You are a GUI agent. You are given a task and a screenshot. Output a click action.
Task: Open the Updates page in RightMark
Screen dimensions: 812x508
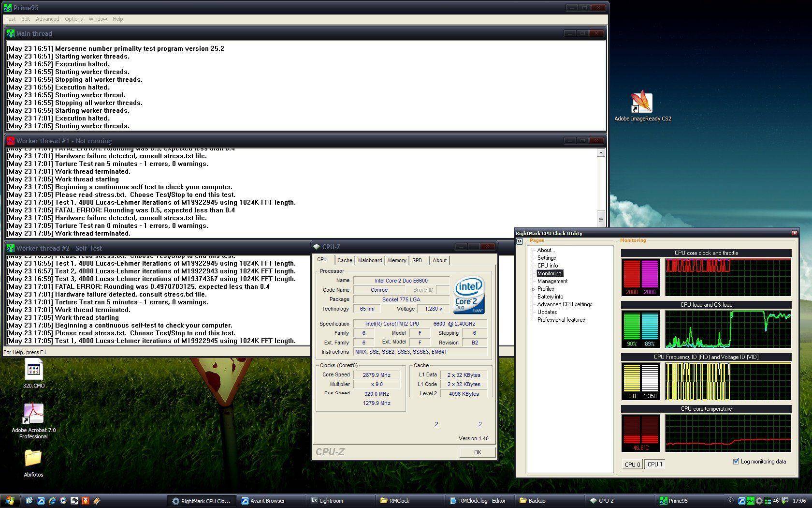547,312
